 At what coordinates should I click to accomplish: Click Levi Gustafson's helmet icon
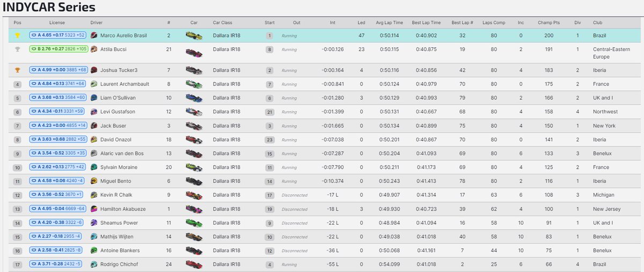(94, 112)
